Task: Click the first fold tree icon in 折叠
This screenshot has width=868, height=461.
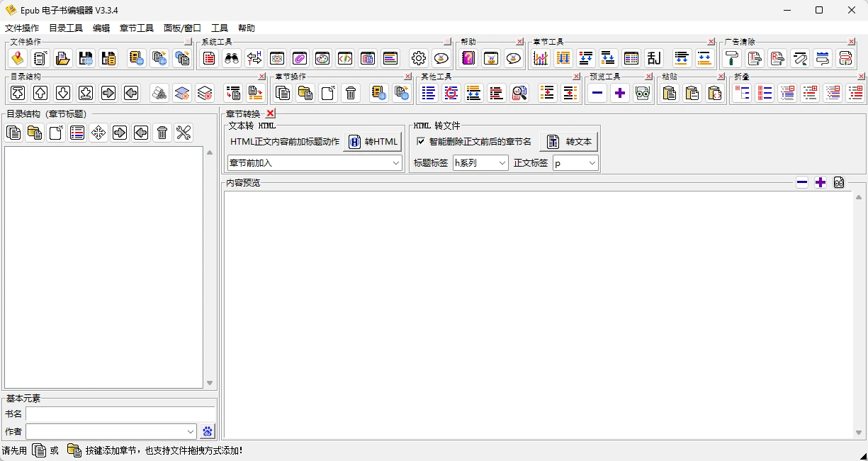Action: 742,93
